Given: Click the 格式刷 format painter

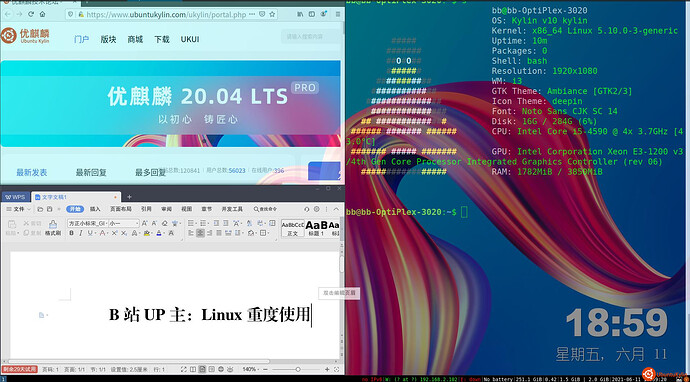Looking at the screenshot, I should click(53, 228).
